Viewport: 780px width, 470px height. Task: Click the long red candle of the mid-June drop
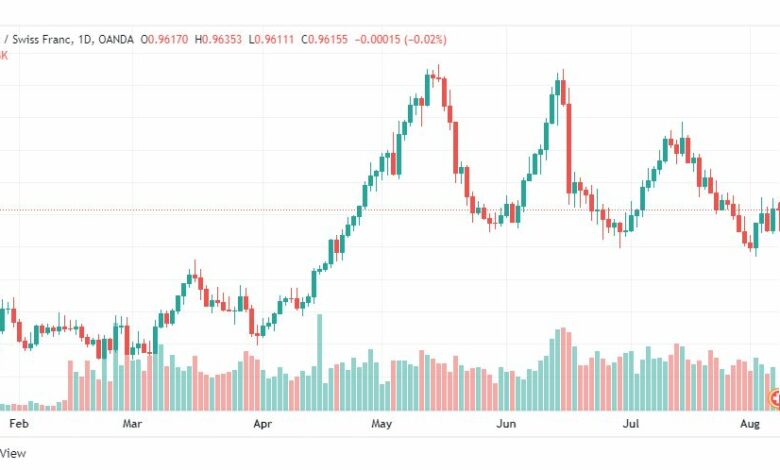coord(569,148)
